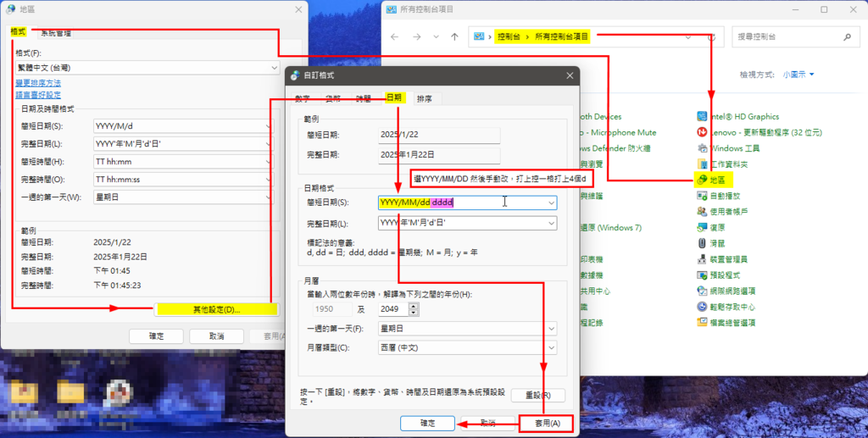Switch to the 系統管理 tab
868x438 pixels.
point(56,33)
